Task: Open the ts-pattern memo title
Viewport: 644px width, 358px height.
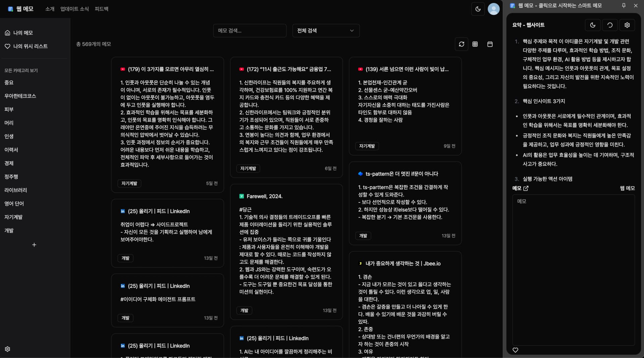Action: coord(401,174)
